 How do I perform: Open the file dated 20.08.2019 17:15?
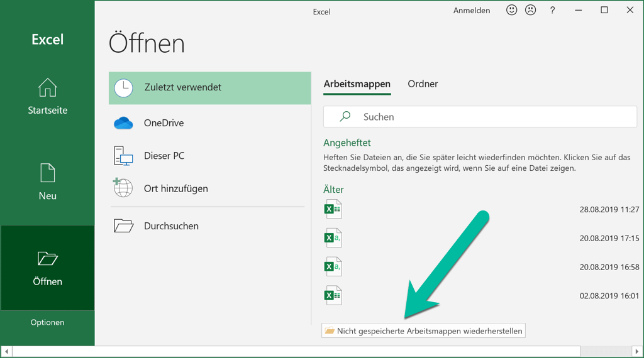coord(481,238)
